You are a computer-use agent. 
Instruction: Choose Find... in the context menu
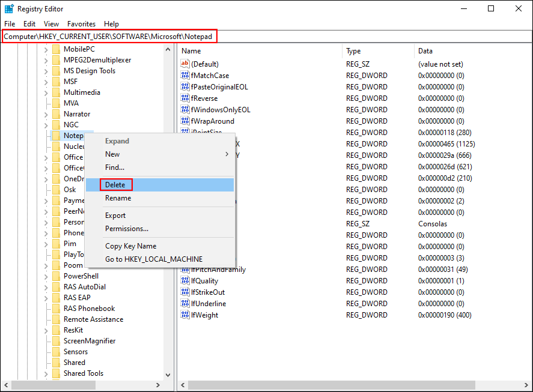160,167
